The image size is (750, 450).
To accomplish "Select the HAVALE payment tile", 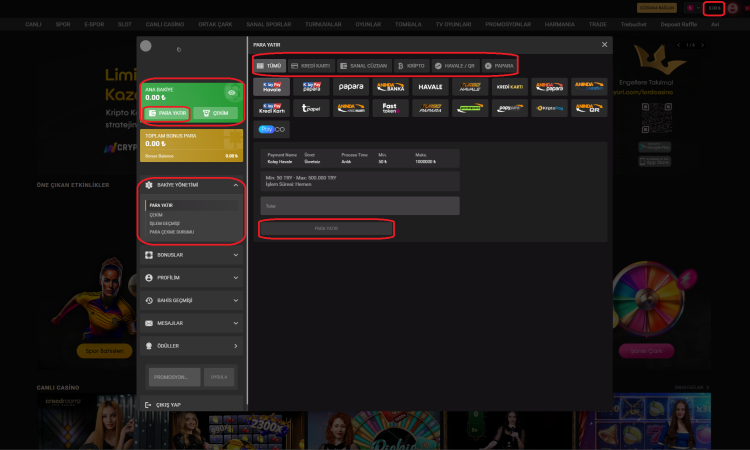I will point(430,87).
